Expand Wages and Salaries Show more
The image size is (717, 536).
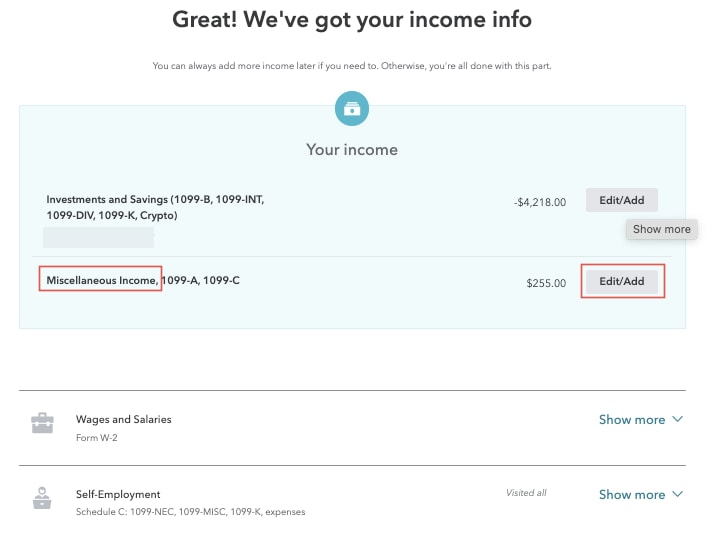[x=632, y=420]
